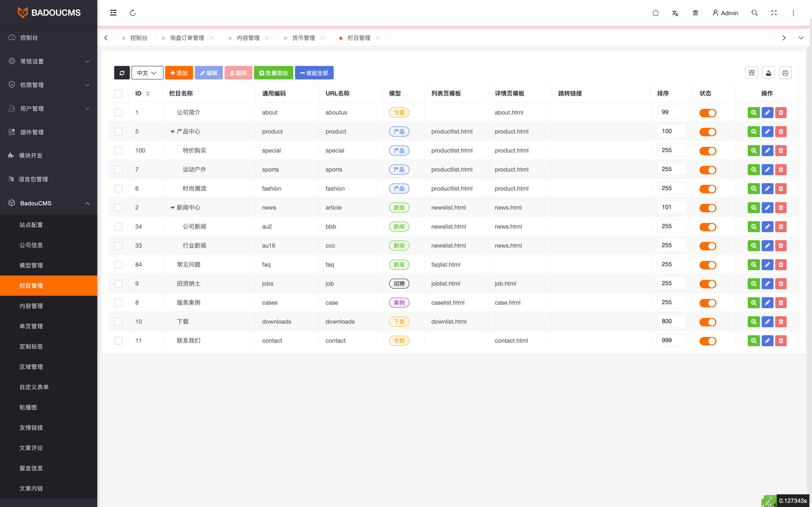Screen dimensions: 812x507
Task: Click the orange 添加 button
Action: point(179,73)
